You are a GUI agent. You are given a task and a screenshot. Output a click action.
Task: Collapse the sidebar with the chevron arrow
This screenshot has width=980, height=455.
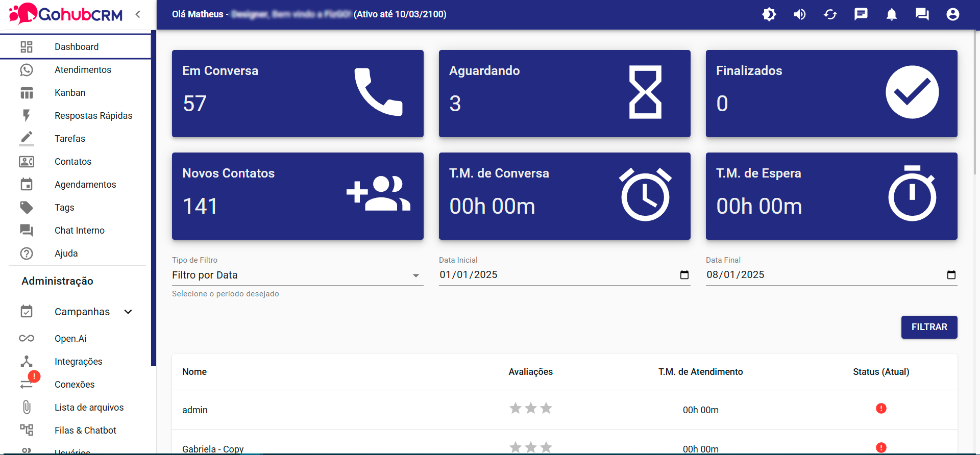click(138, 14)
